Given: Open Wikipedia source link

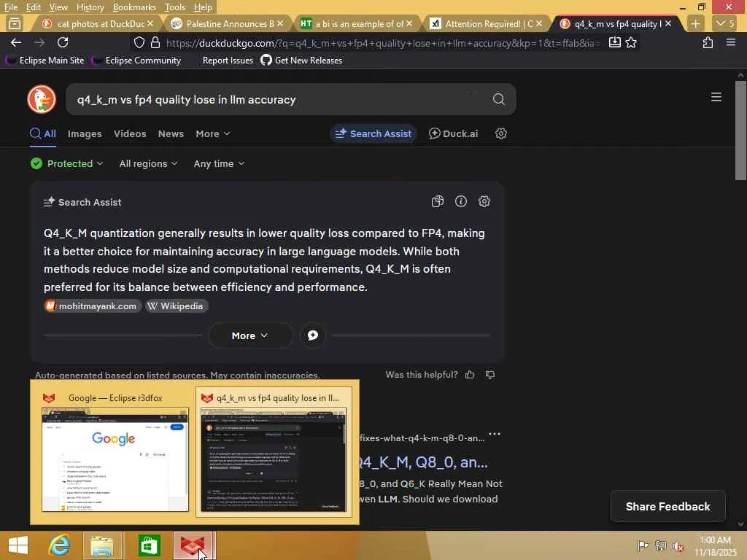Looking at the screenshot, I should pos(177,306).
